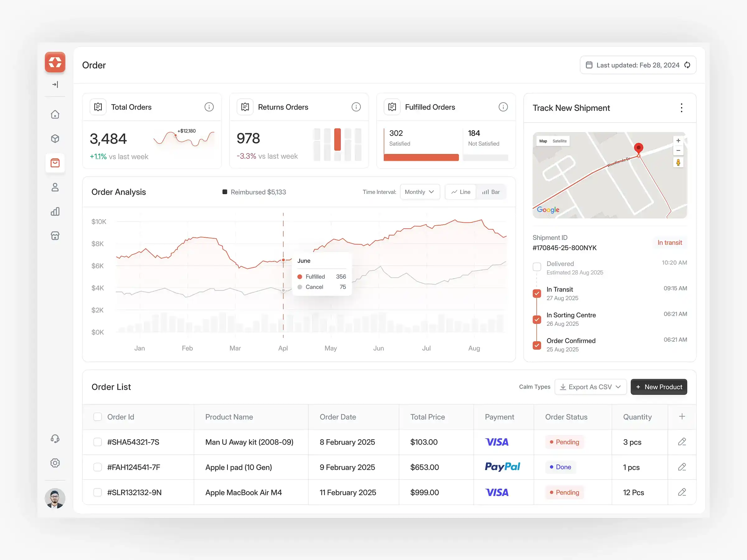Expand sidebar with the arrow icon
Image resolution: width=747 pixels, height=560 pixels.
click(x=55, y=84)
